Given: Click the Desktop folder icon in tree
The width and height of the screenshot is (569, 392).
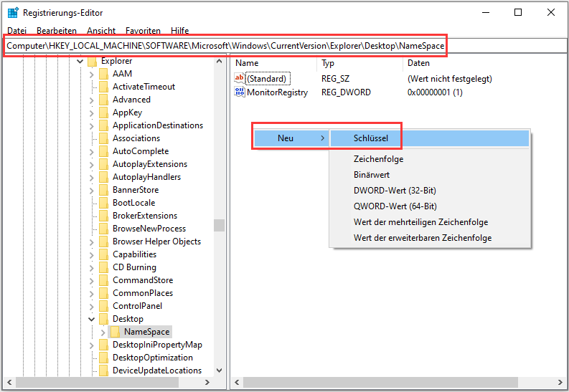Looking at the screenshot, I should coord(104,319).
